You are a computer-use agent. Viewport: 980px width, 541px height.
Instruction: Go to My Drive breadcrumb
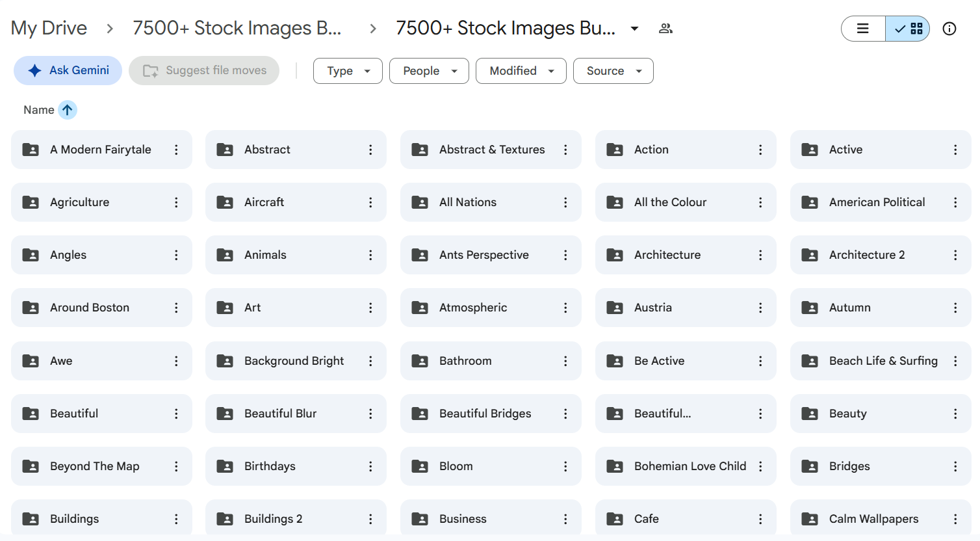point(49,28)
